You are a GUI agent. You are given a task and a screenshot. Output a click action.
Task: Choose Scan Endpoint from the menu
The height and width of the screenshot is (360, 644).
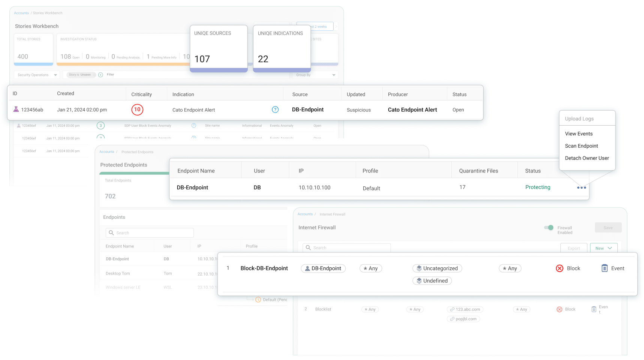coord(581,146)
